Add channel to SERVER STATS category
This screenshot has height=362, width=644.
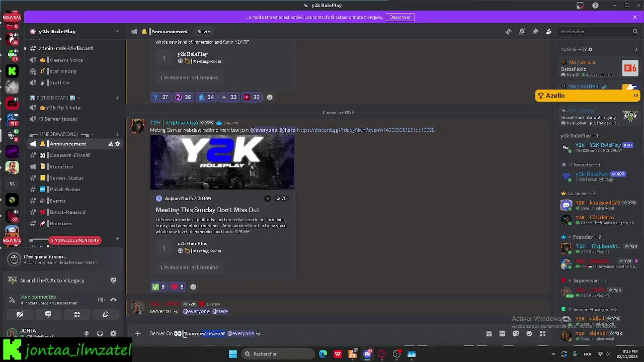(117, 98)
